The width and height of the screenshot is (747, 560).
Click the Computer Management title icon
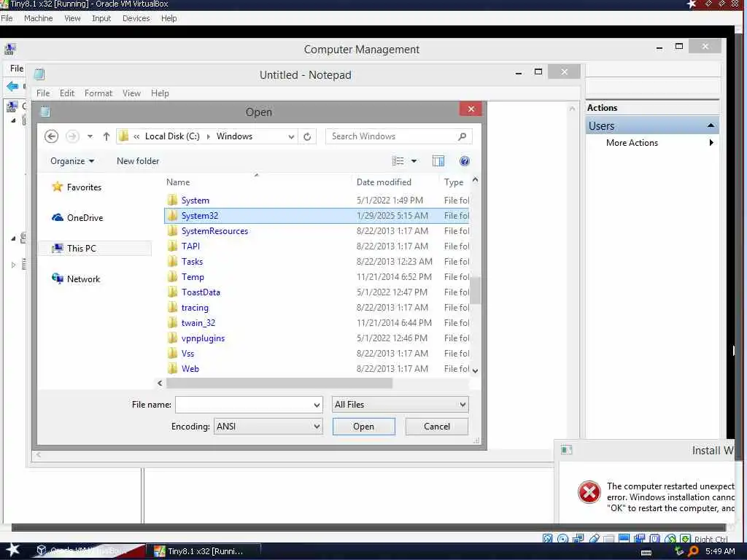tap(10, 49)
